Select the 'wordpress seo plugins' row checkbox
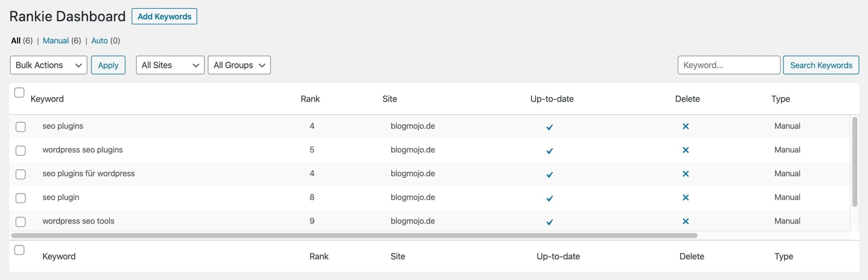 coord(21,150)
